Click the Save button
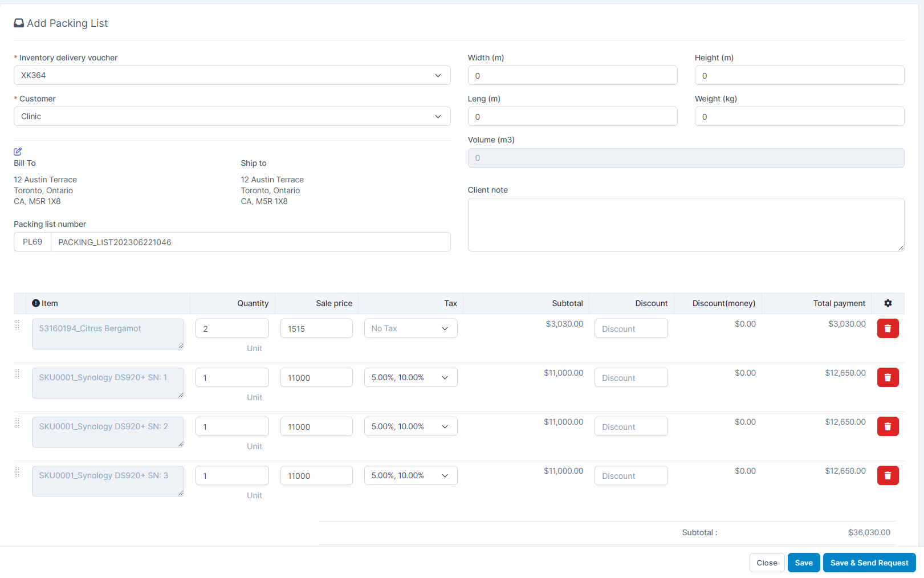The image size is (924, 578). tap(803, 563)
